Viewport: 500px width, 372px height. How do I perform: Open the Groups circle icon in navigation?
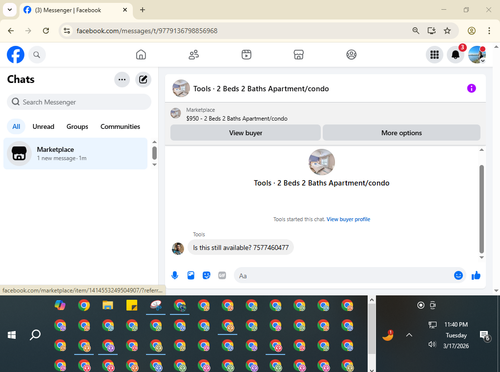click(x=351, y=54)
